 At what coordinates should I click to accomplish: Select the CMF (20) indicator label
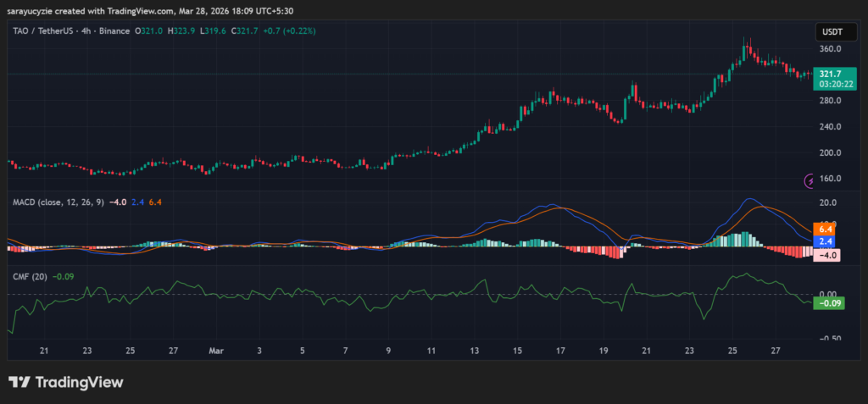coord(30,275)
